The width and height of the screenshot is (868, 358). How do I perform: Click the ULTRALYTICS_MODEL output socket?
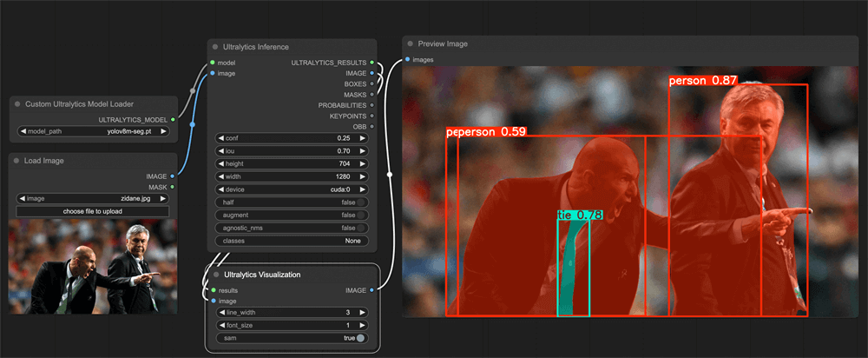click(x=173, y=119)
